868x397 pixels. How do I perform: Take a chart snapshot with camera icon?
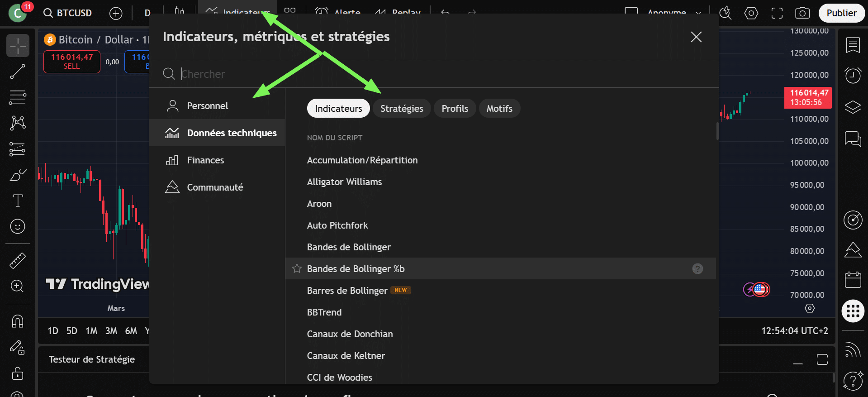pos(802,13)
